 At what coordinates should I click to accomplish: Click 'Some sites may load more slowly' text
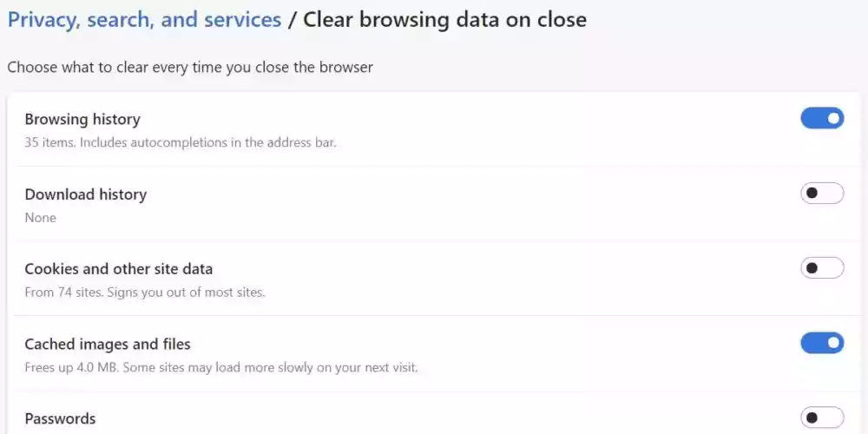[x=271, y=367]
